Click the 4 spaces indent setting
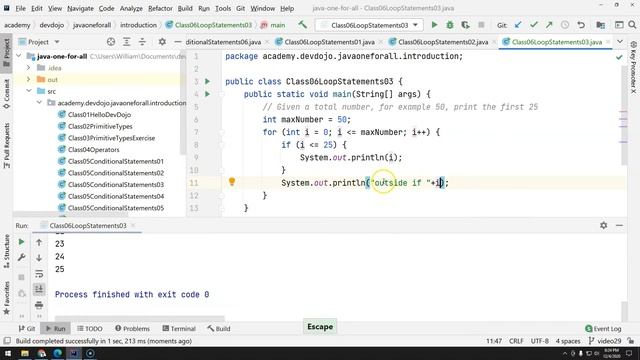This screenshot has width=640, height=360. tap(568, 341)
